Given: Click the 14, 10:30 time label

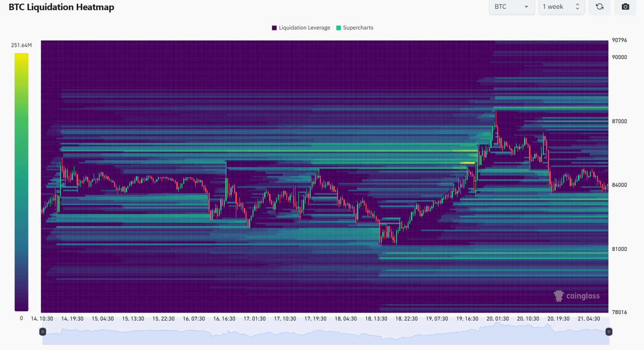Looking at the screenshot, I should coord(42,319).
